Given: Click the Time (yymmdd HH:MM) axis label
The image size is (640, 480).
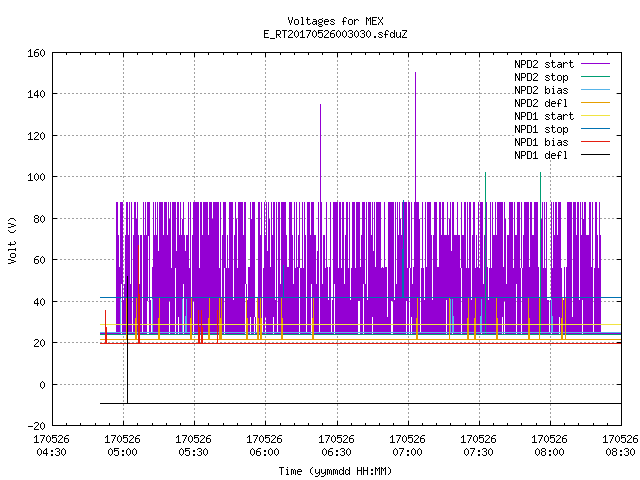Looking at the screenshot, I should (x=335, y=471).
